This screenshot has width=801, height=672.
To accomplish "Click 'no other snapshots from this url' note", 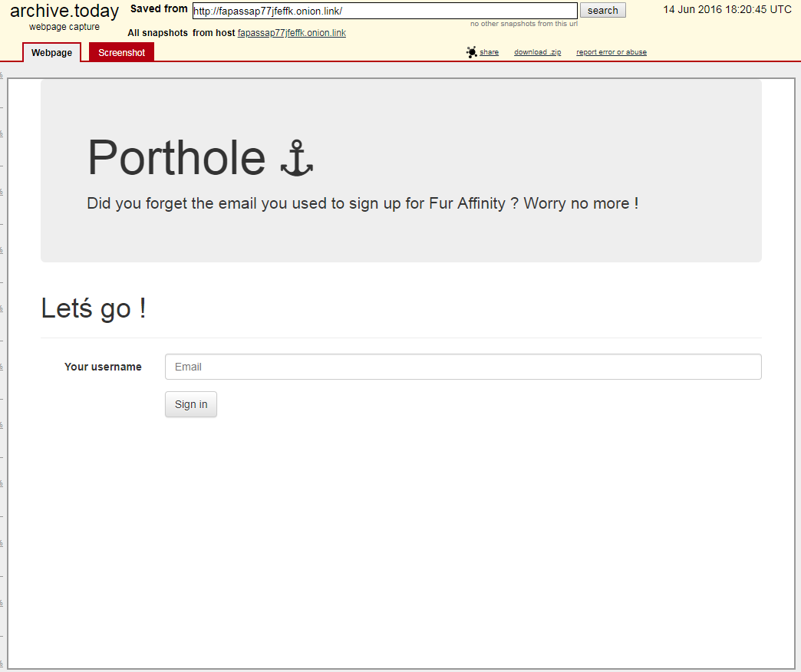I will (x=523, y=24).
